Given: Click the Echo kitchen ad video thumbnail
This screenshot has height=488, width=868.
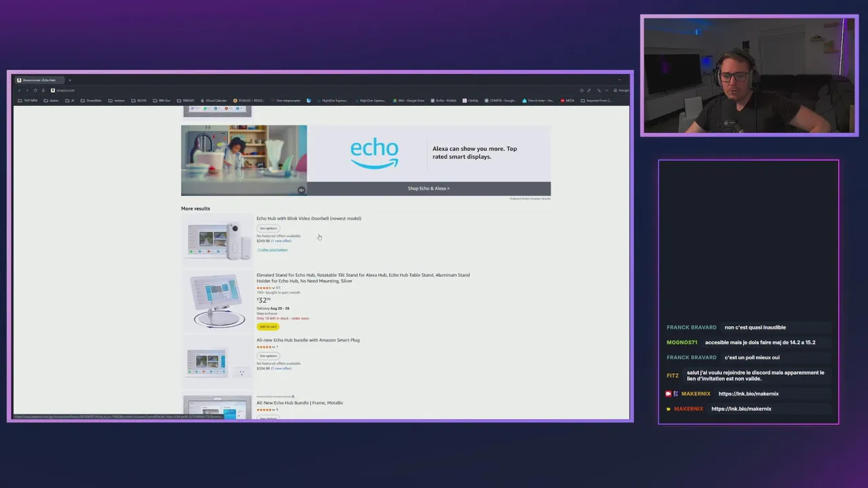Looking at the screenshot, I should tap(243, 160).
